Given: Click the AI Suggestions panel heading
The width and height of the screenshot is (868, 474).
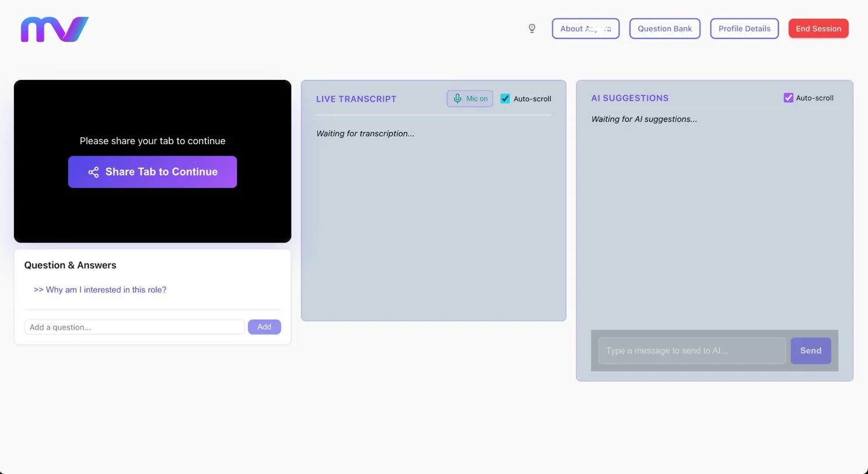Looking at the screenshot, I should click(629, 98).
